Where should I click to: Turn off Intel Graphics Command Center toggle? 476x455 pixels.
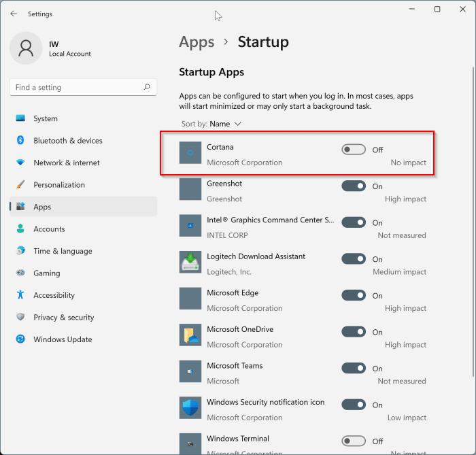(x=354, y=222)
